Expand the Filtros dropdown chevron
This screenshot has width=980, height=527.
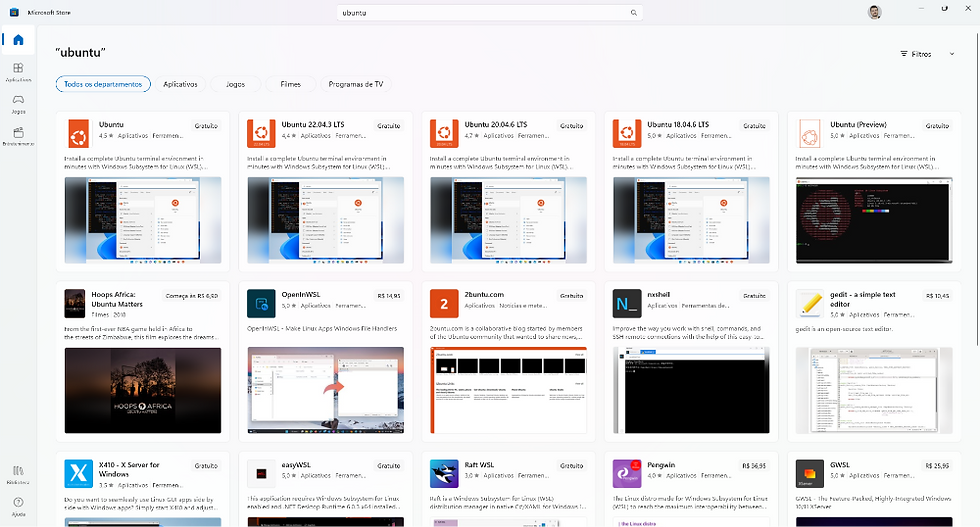pyautogui.click(x=952, y=54)
